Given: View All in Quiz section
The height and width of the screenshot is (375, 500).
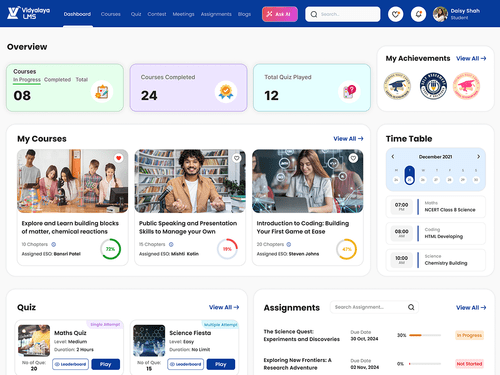Looking at the screenshot, I should click(x=224, y=307).
